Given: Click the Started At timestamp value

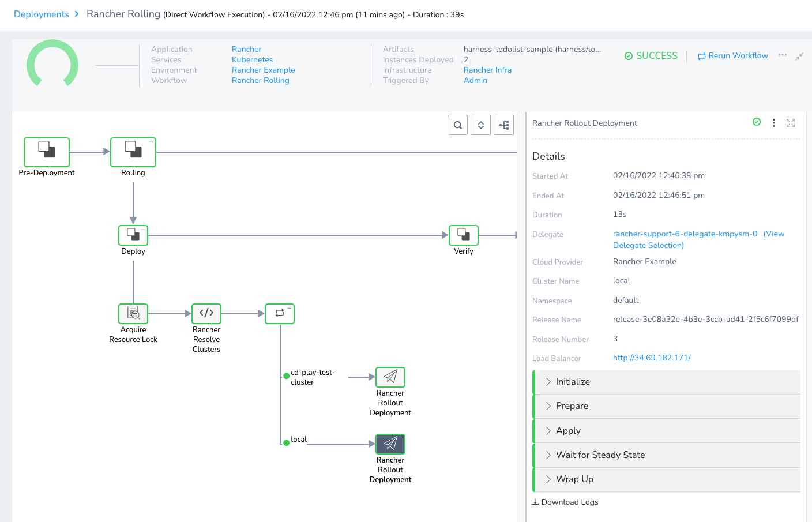Looking at the screenshot, I should tap(659, 175).
